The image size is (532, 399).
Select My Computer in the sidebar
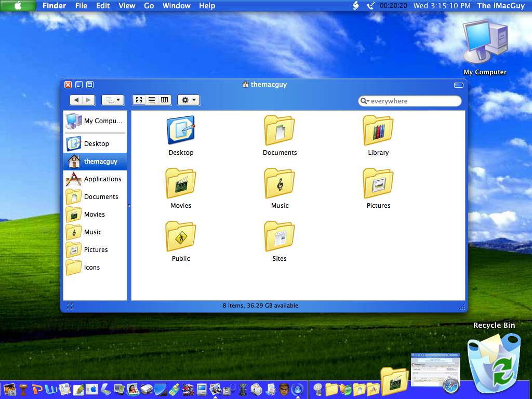click(95, 121)
